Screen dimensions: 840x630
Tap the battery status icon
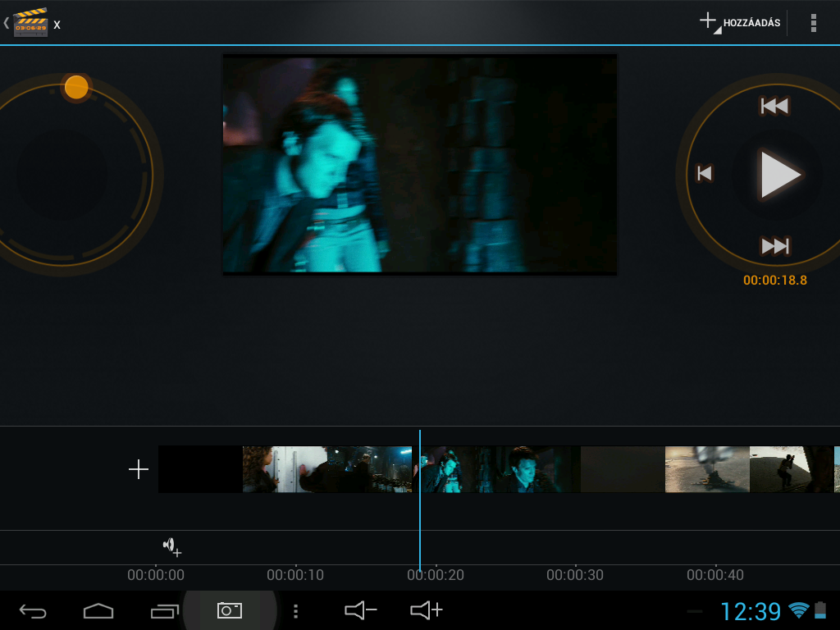[820, 609]
